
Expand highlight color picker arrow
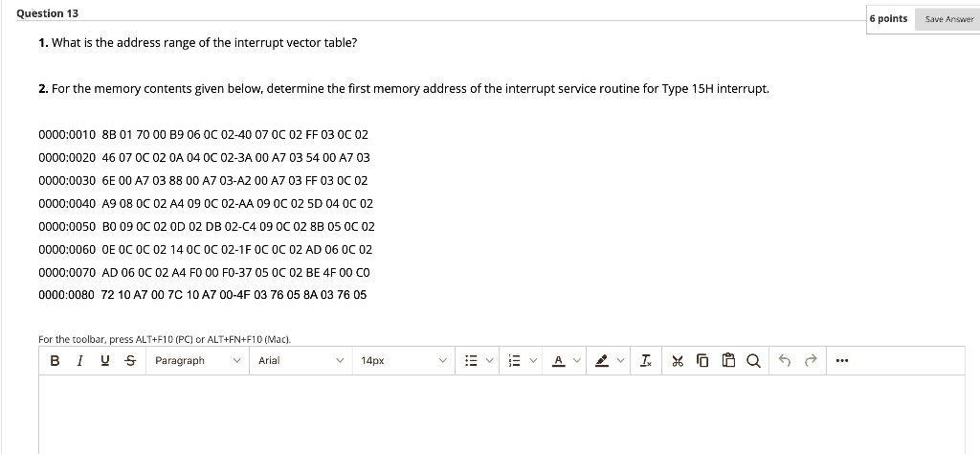coord(620,361)
